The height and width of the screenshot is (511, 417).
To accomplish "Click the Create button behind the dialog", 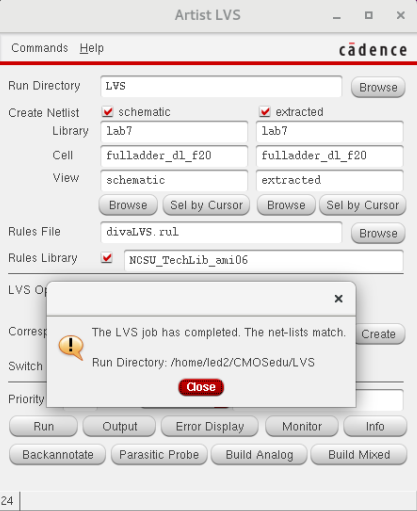I will [x=380, y=334].
